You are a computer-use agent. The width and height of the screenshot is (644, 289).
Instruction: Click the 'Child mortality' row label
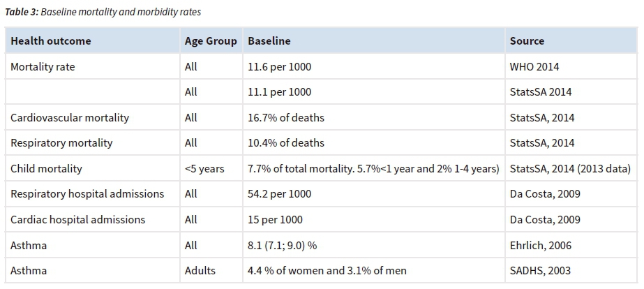(46, 168)
